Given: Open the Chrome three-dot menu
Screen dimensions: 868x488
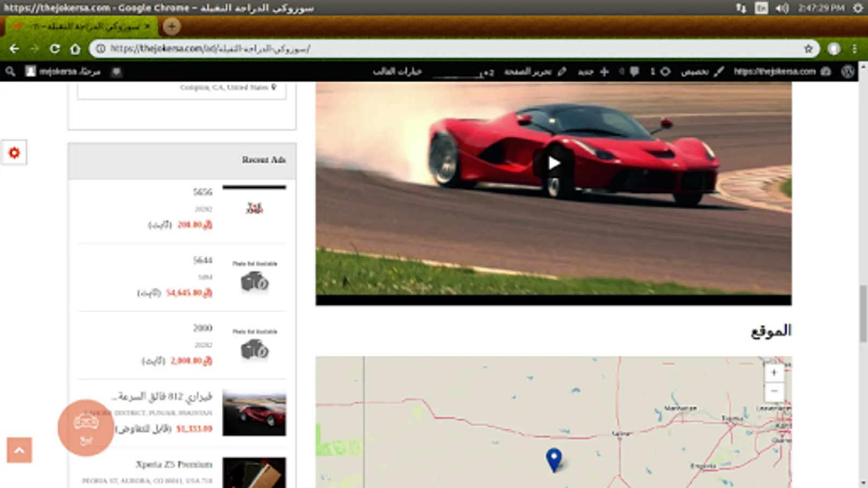Looking at the screenshot, I should (854, 49).
